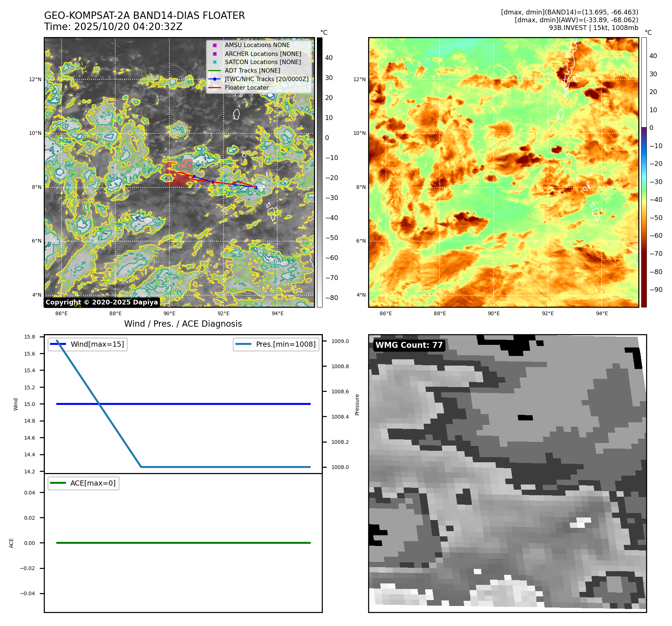
Task: Click the rainbow colorbar beside the AWV map
Action: coord(644,172)
